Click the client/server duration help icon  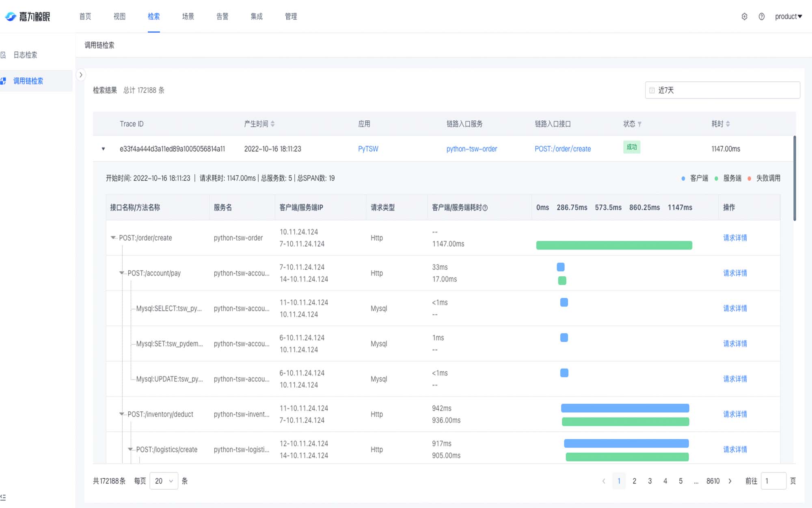tap(485, 208)
